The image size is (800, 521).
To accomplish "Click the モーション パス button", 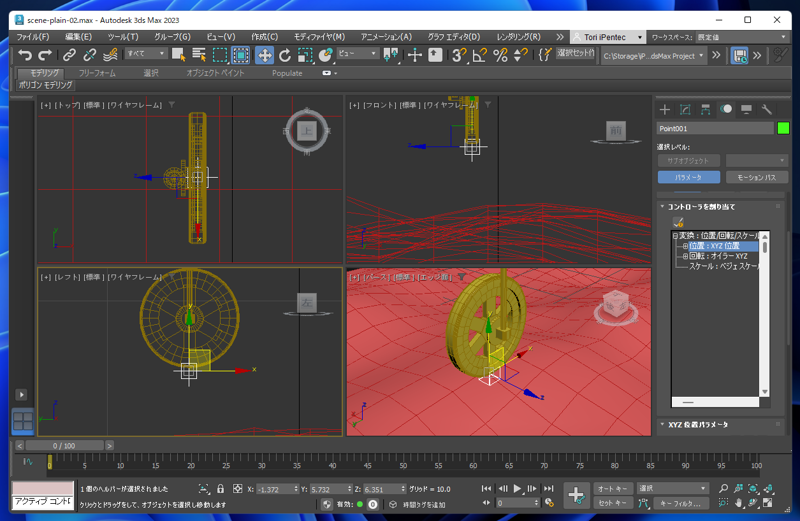I will click(757, 177).
